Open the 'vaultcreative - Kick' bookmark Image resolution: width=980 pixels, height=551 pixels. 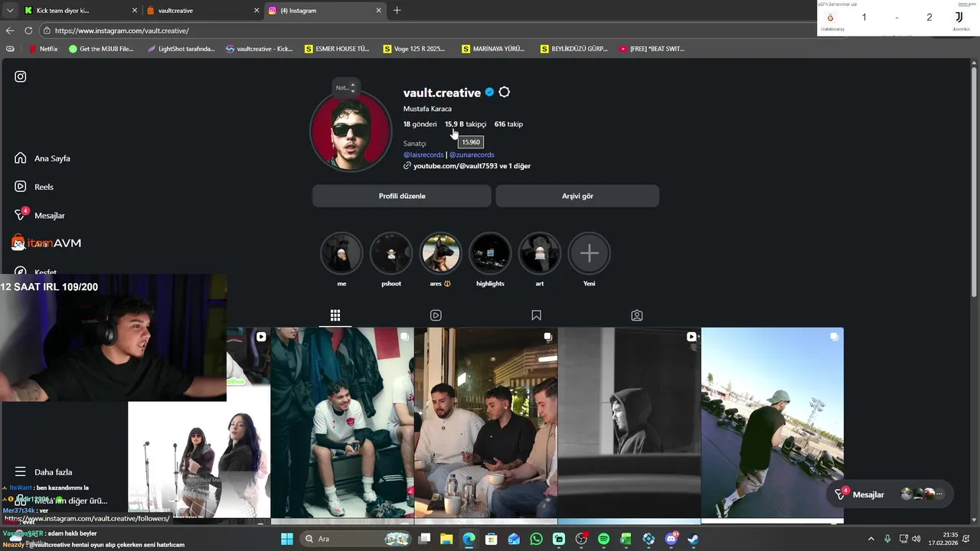coord(260,49)
